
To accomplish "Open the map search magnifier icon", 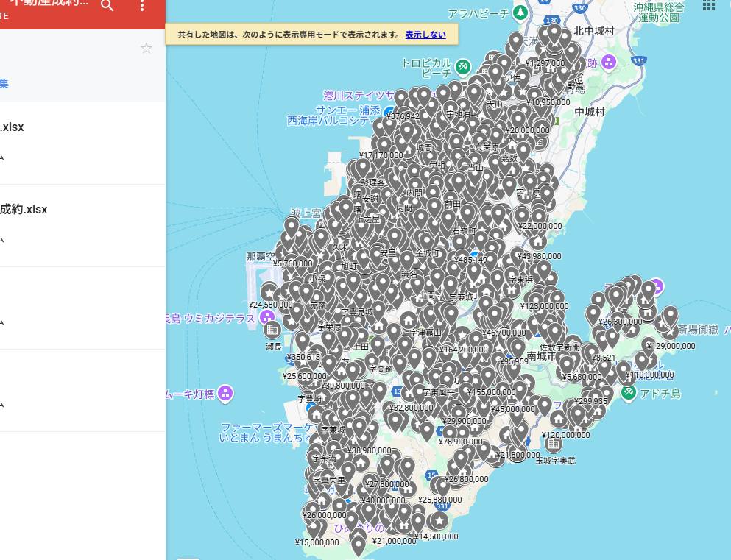I will (x=107, y=6).
